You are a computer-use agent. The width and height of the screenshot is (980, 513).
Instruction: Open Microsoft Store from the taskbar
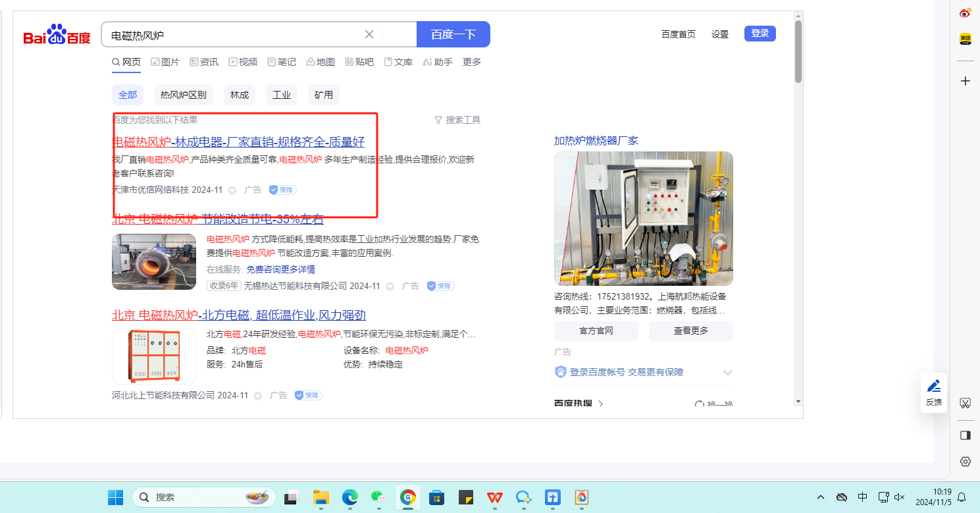pyautogui.click(x=436, y=497)
